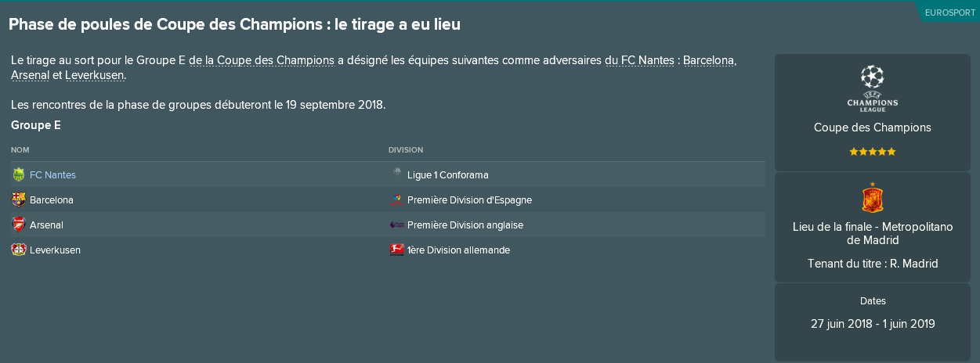The height and width of the screenshot is (363, 980).
Task: Follow the Barcelona link in the paragraph
Action: point(709,60)
